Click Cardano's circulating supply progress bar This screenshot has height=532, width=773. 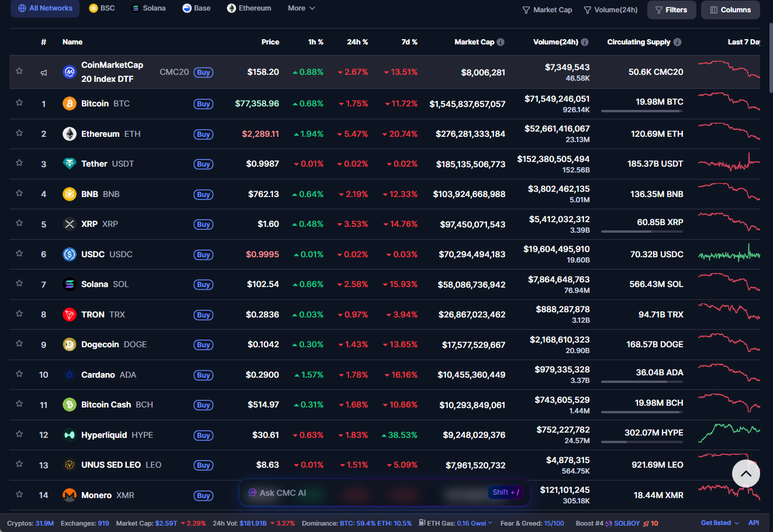(x=641, y=382)
